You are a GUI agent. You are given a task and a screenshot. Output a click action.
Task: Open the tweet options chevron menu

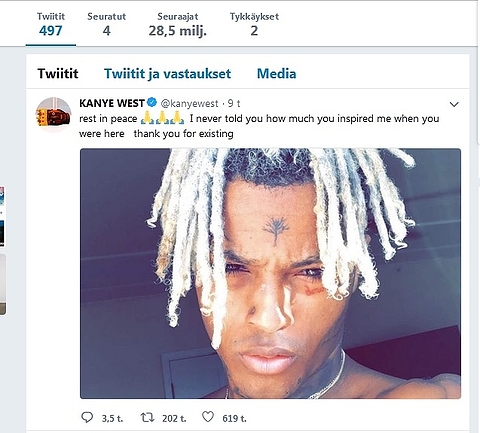454,104
